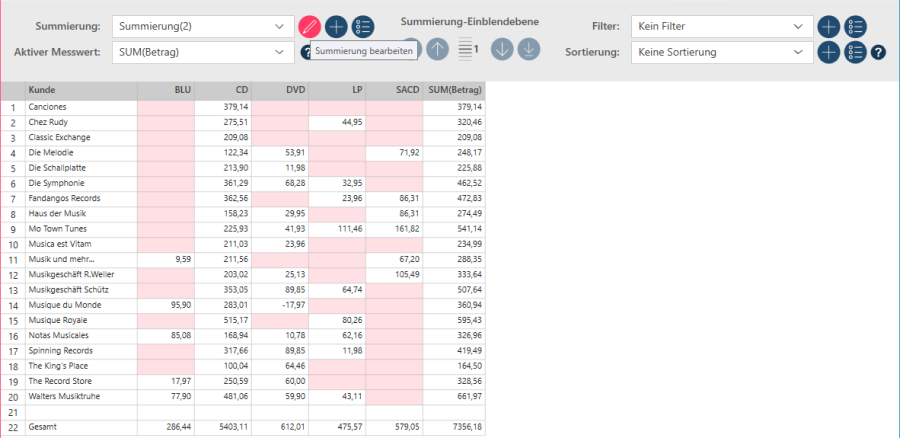This screenshot has height=438, width=900.
Task: Click the SUM(Betrag) column header
Action: (x=454, y=90)
